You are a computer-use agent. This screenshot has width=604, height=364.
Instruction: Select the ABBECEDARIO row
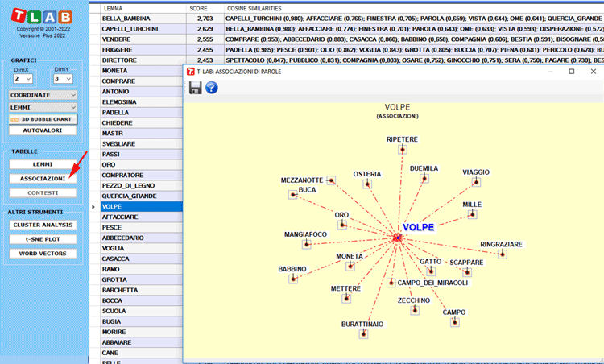[x=142, y=238]
